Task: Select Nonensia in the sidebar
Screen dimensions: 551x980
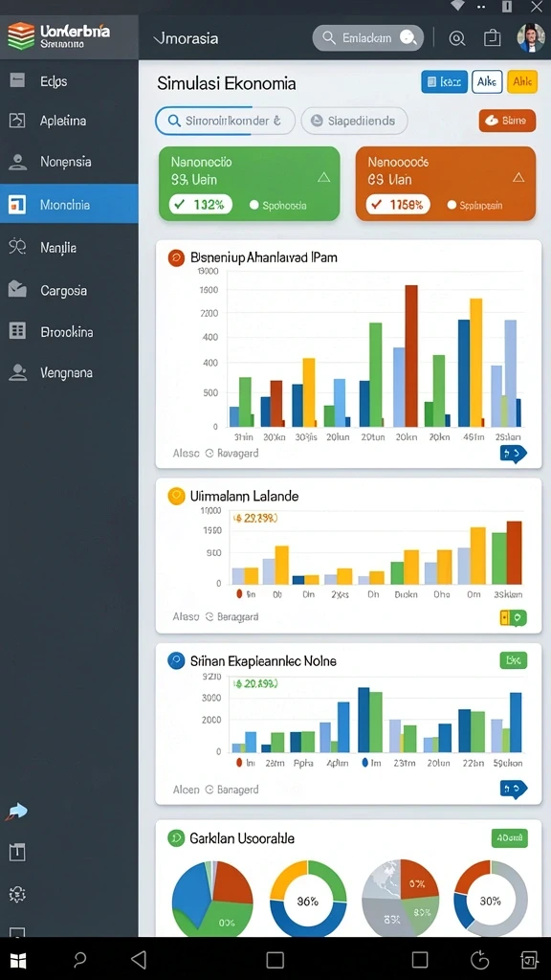Action: click(69, 162)
